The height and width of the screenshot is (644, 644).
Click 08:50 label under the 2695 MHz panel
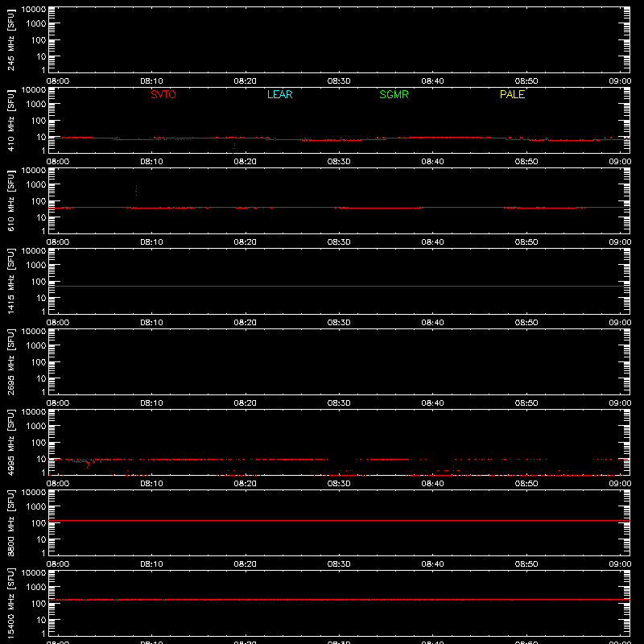tap(526, 403)
